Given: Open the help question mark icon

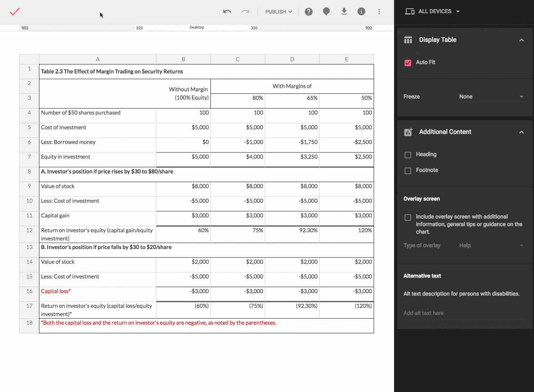Looking at the screenshot, I should 309,12.
